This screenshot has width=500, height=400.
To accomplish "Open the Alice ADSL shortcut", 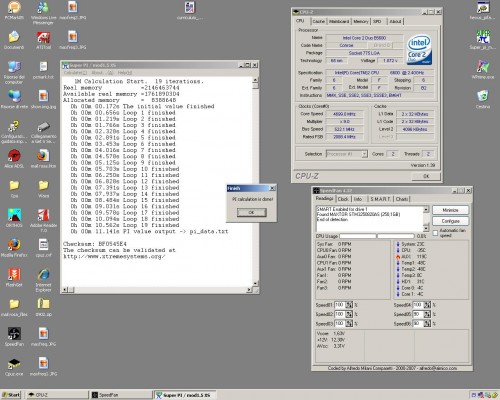I will pyautogui.click(x=14, y=159).
